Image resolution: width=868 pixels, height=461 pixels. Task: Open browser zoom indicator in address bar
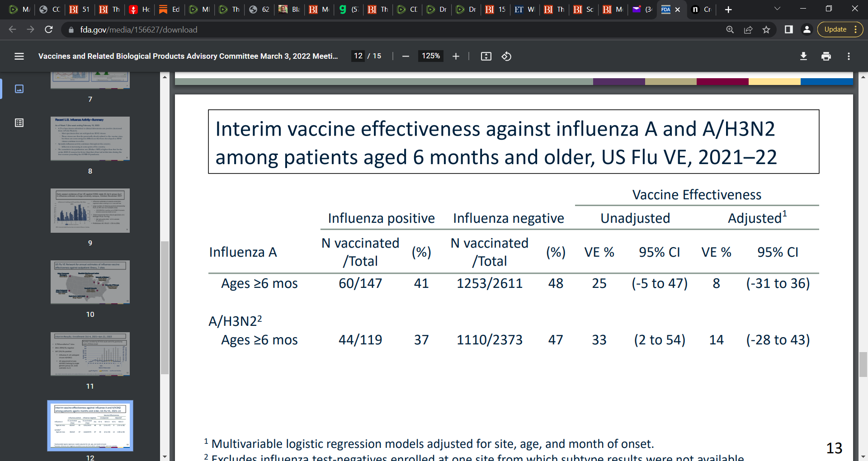click(x=730, y=29)
